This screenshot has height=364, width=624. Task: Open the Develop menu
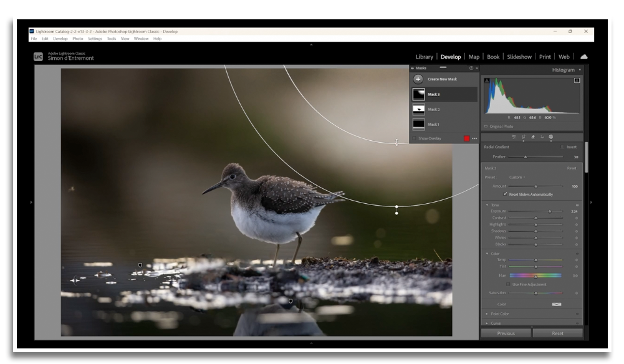click(60, 39)
